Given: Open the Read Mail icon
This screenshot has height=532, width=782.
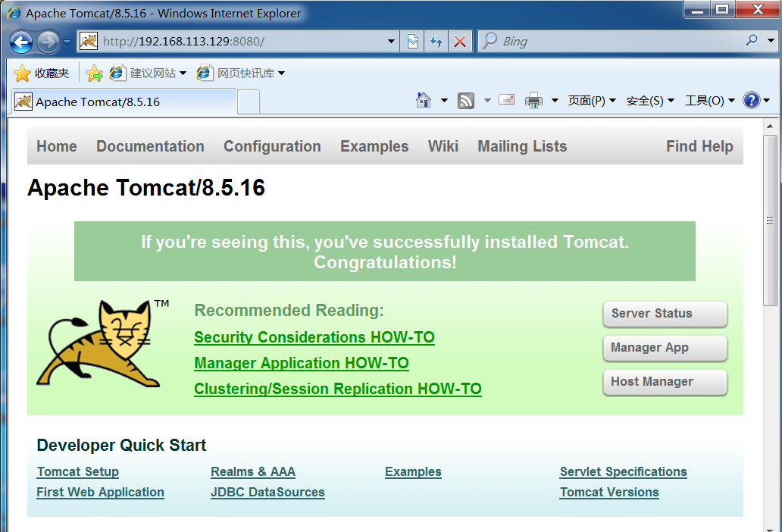Looking at the screenshot, I should (506, 99).
